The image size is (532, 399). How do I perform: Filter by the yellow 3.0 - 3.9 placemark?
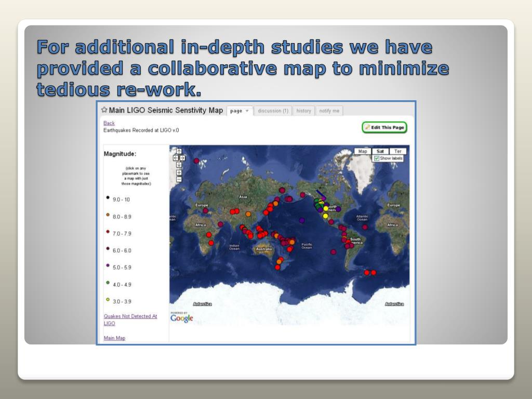[x=108, y=299]
